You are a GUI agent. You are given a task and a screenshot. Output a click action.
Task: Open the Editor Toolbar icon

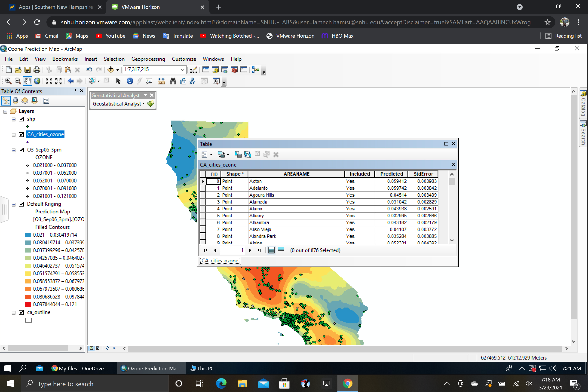193,70
